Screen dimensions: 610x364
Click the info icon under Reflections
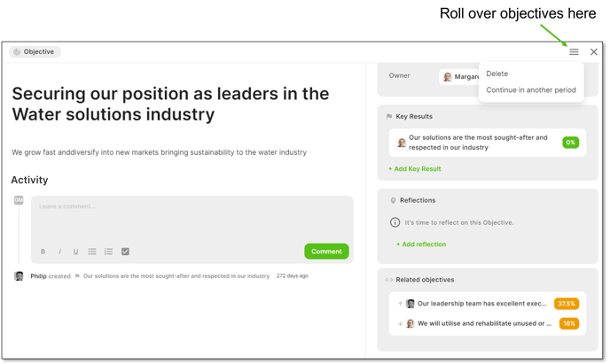pos(395,222)
